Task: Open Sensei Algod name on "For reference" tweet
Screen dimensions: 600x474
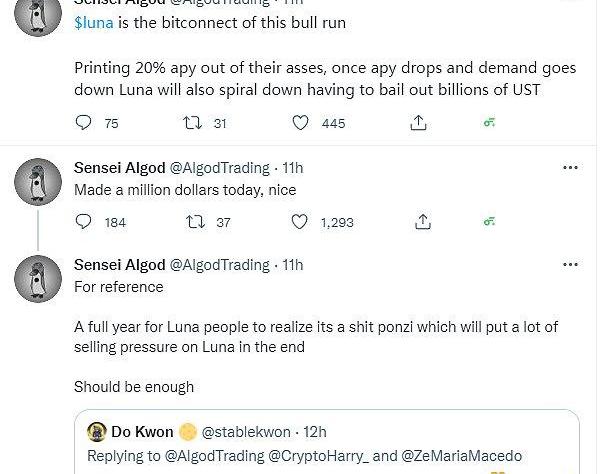Action: click(119, 265)
